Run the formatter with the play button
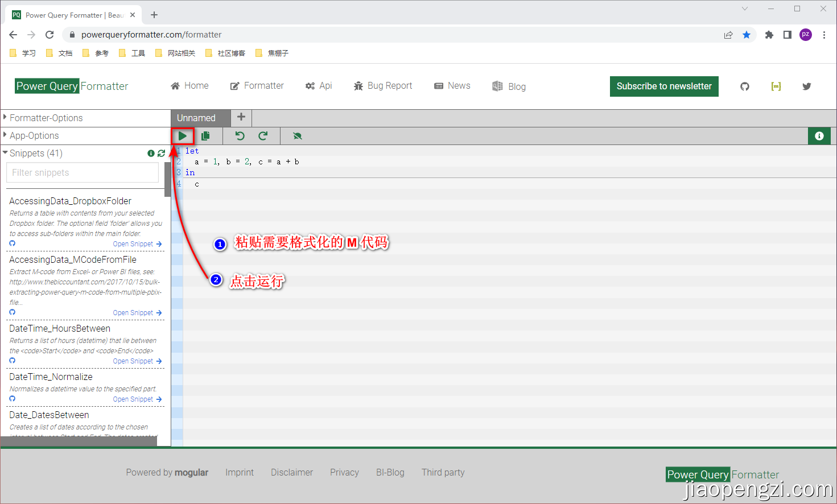 point(183,136)
